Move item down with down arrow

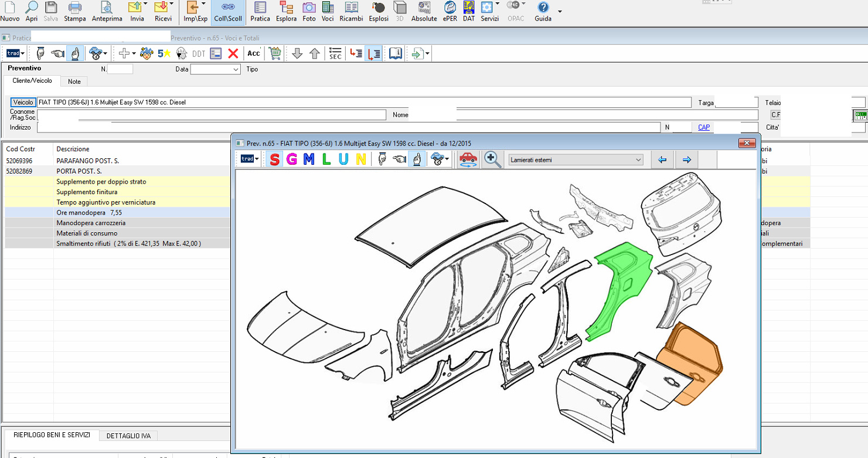point(297,53)
